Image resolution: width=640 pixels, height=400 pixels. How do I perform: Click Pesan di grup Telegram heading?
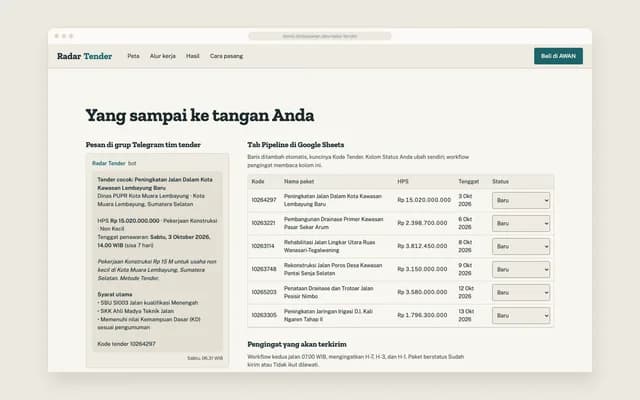tap(143, 144)
